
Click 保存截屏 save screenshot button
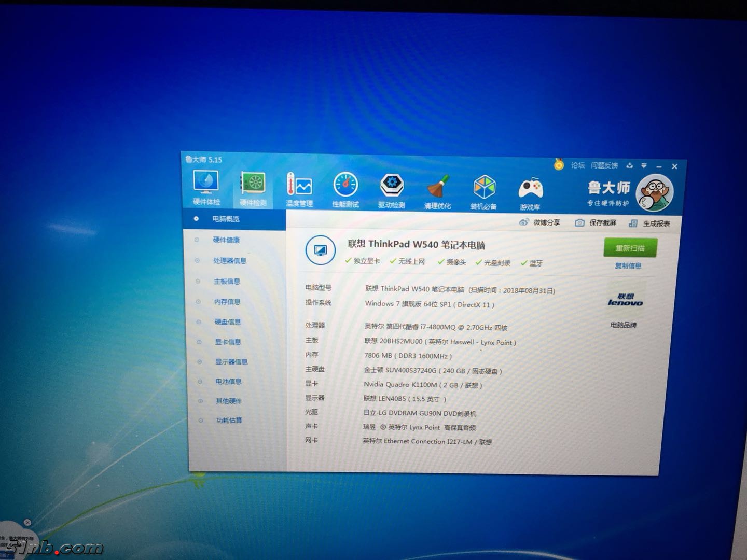(x=596, y=223)
